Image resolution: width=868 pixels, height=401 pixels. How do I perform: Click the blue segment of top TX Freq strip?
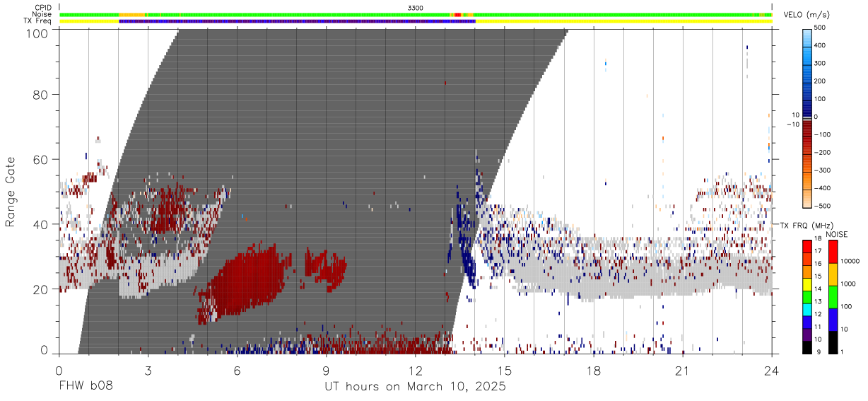(x=297, y=21)
